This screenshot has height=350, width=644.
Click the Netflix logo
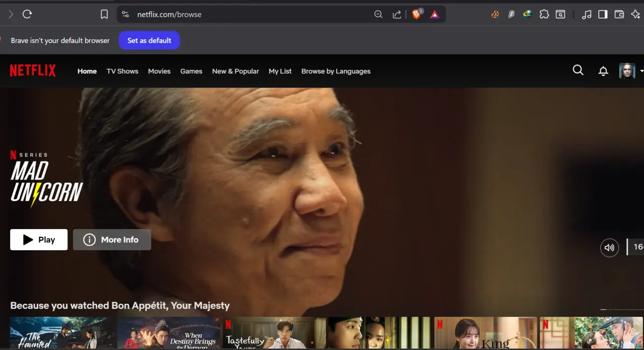pos(33,71)
